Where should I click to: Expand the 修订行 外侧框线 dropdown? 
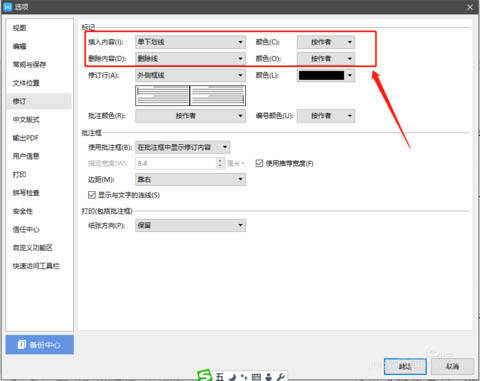190,75
